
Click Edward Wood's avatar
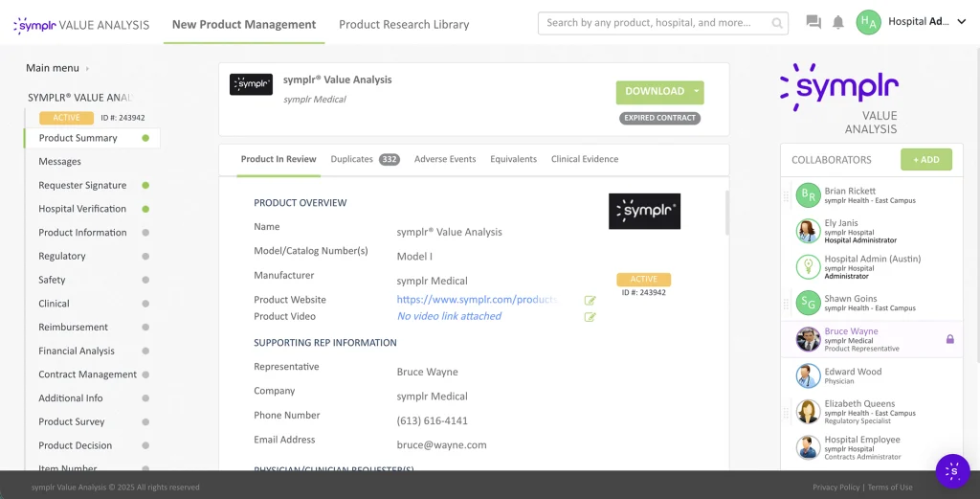pos(808,375)
